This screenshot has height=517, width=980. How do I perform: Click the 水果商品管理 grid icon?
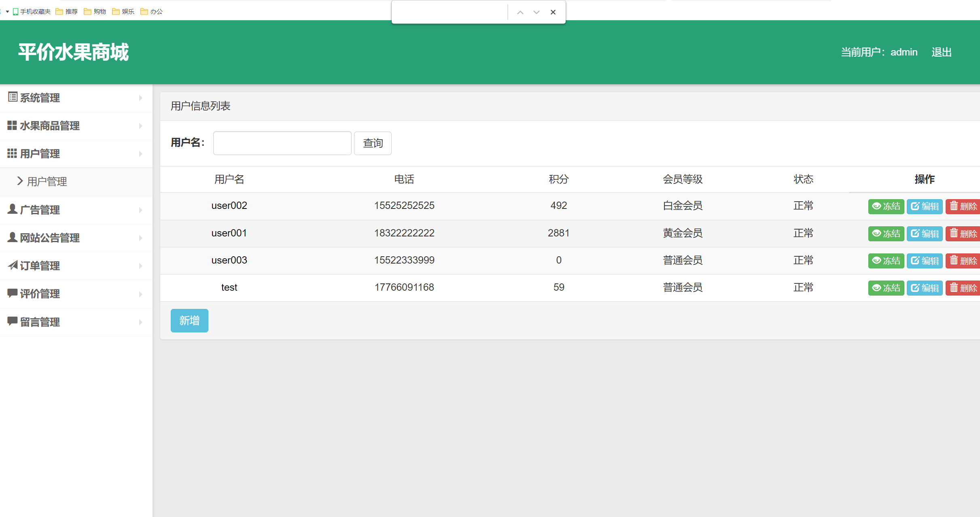point(12,126)
